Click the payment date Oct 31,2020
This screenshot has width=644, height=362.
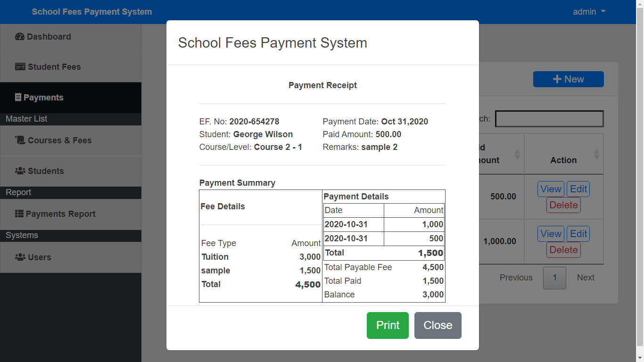pos(405,122)
